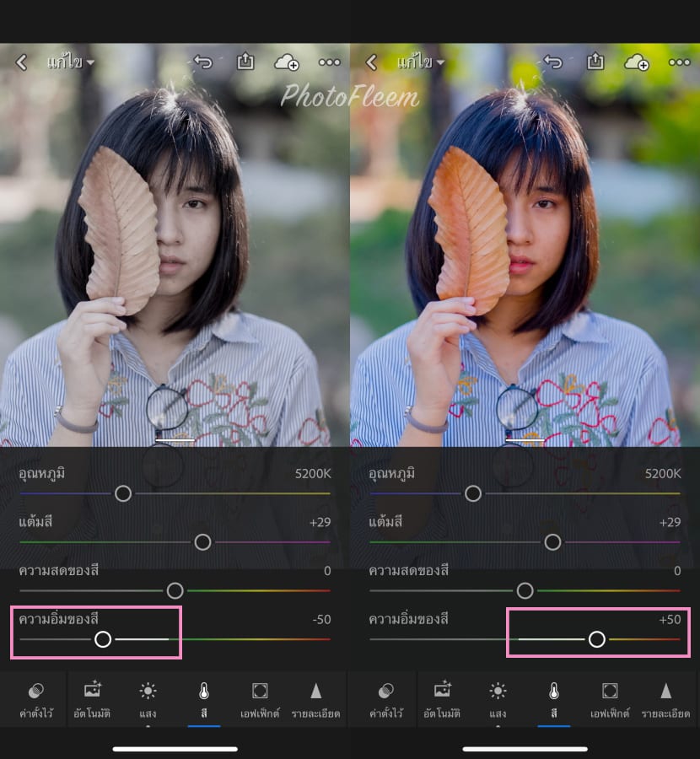Open three-dot more menu in right screen
The width and height of the screenshot is (700, 759).
[x=680, y=62]
